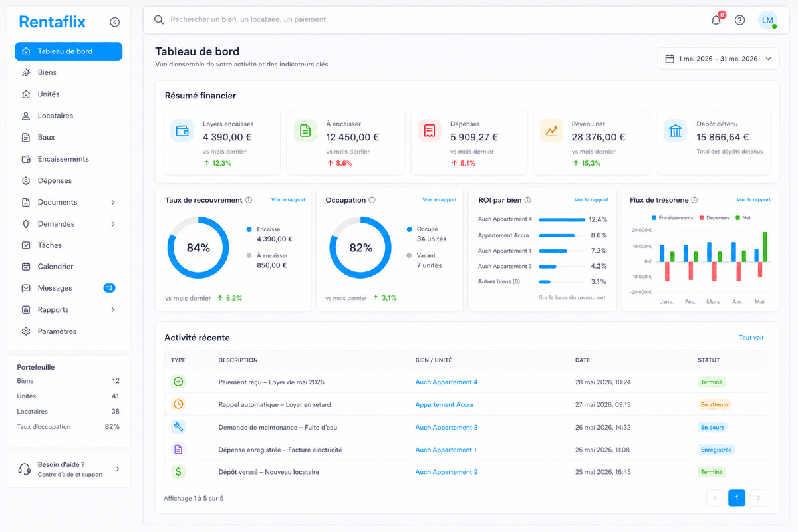The width and height of the screenshot is (798, 532).
Task: Click the help question mark icon
Action: [739, 20]
